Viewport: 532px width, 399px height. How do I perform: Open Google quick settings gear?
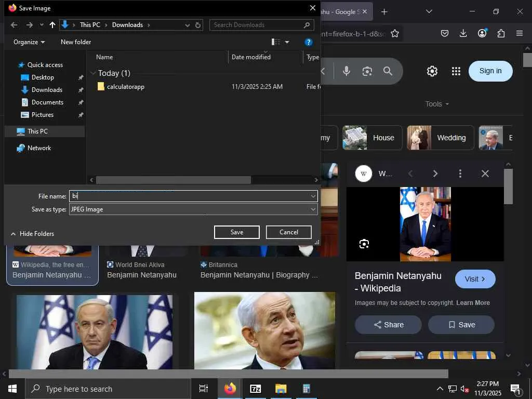click(432, 71)
